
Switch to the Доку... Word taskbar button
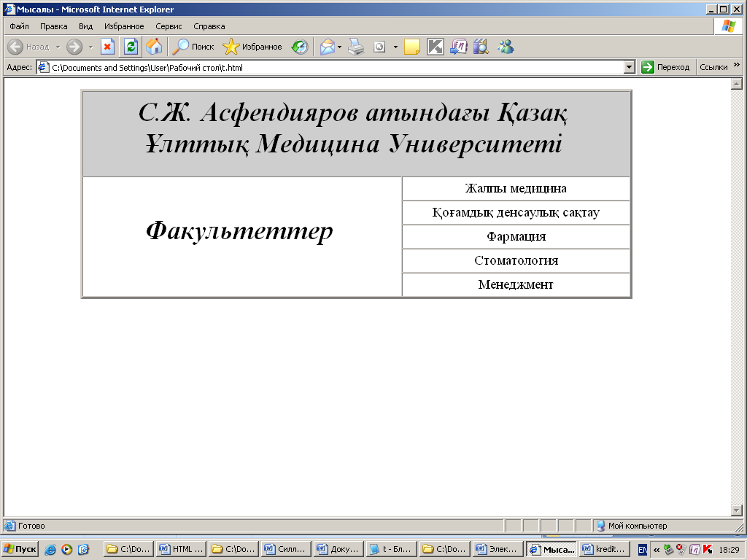coord(338,549)
